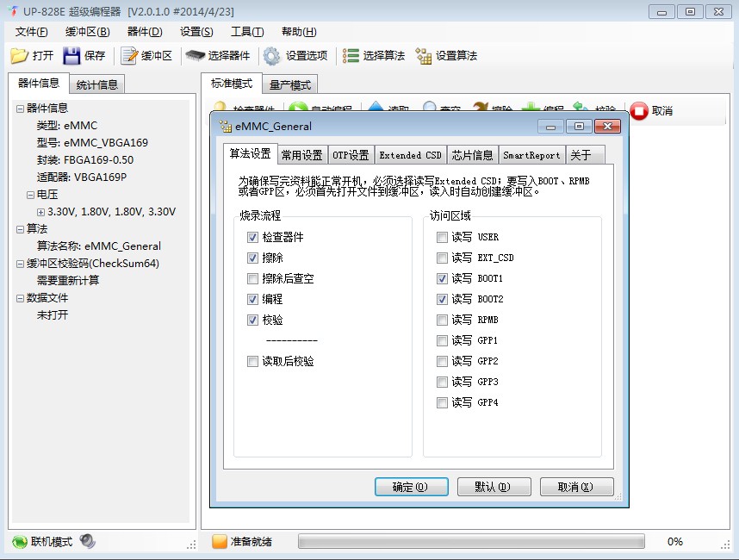The height and width of the screenshot is (560, 739).
Task: Select the 封装: FBGA169-0.50 tree row
Action: [x=85, y=160]
